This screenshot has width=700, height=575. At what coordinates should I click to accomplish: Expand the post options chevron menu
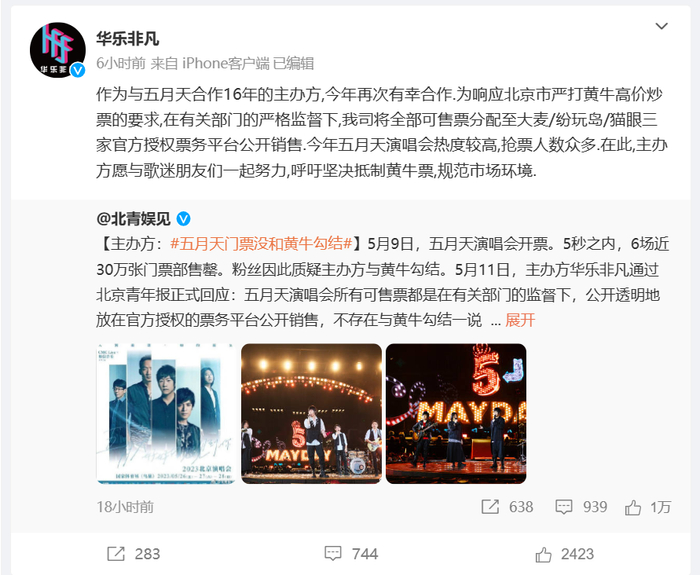coord(661,26)
